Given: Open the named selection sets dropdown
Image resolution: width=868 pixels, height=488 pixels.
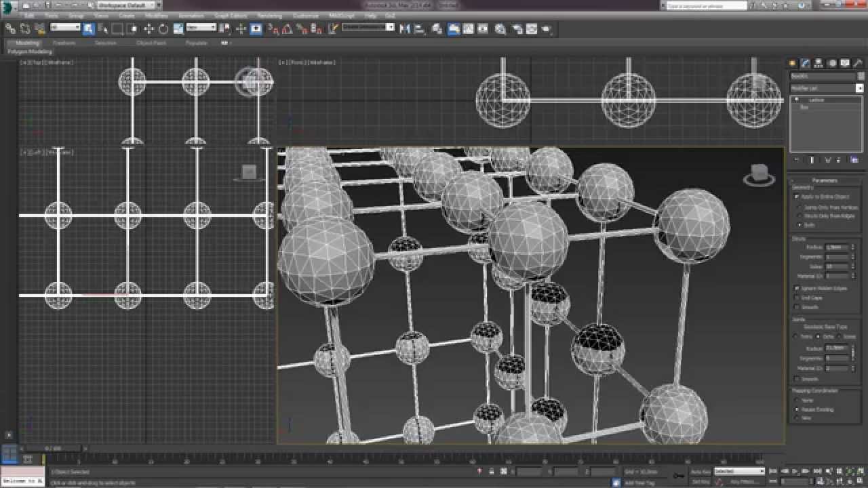Looking at the screenshot, I should coord(368,28).
